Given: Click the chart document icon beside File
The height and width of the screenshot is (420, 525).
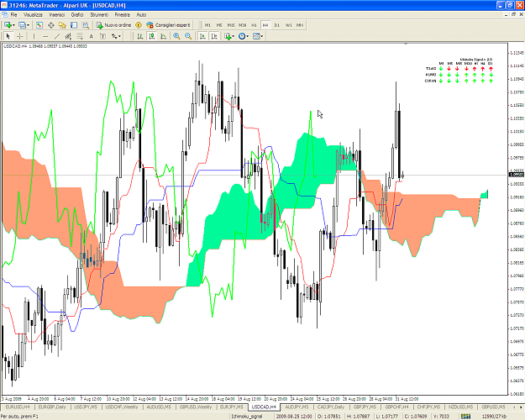Looking at the screenshot, I should 5,15.
